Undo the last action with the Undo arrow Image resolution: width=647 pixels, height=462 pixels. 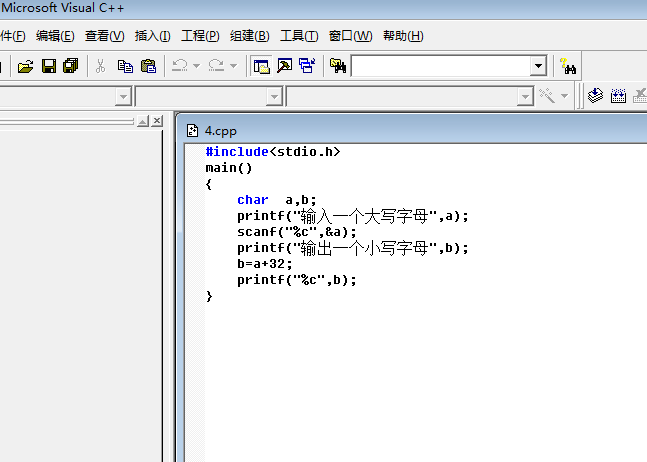point(180,66)
